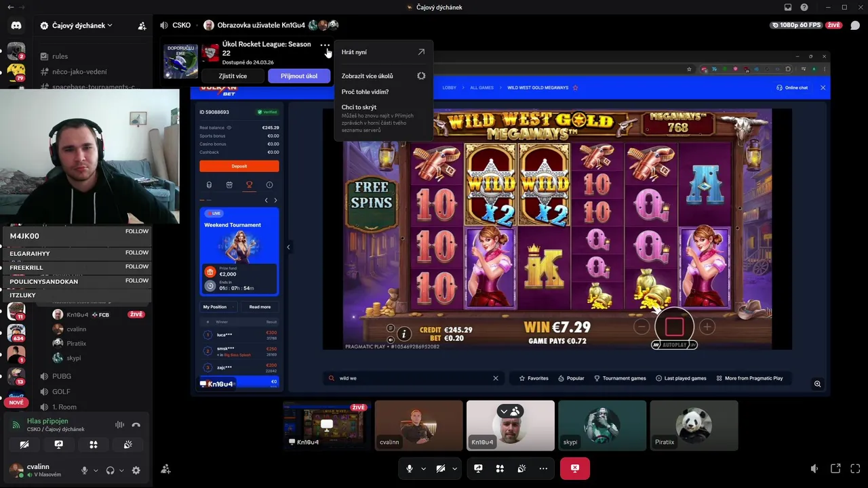Expand camera dropdown in bottom call controls
This screenshot has width=868, height=488.
click(x=454, y=468)
